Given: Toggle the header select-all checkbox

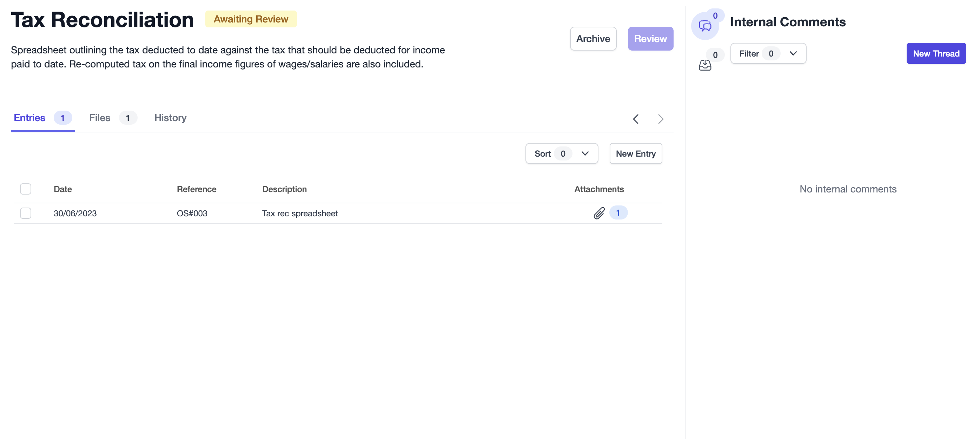Looking at the screenshot, I should 26,189.
